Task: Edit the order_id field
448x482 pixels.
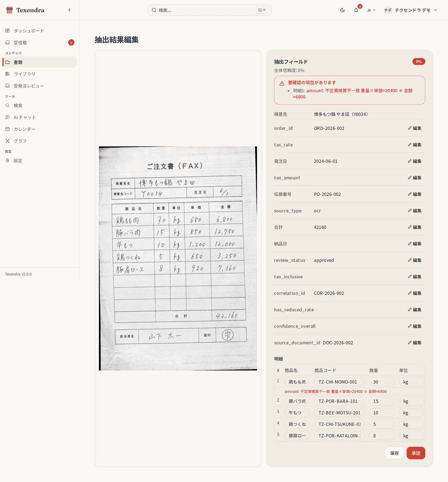Action: [x=415, y=128]
